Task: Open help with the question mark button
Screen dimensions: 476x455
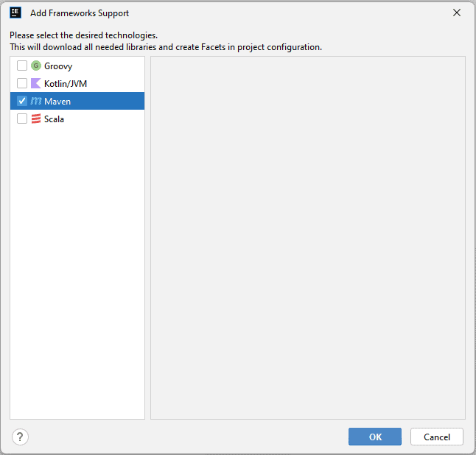Action: coord(20,437)
